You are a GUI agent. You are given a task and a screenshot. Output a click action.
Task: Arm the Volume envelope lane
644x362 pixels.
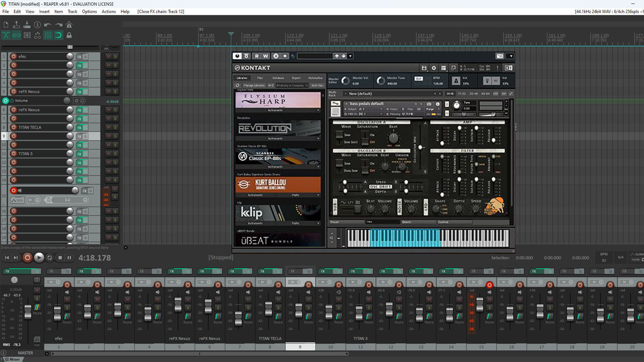[5, 101]
